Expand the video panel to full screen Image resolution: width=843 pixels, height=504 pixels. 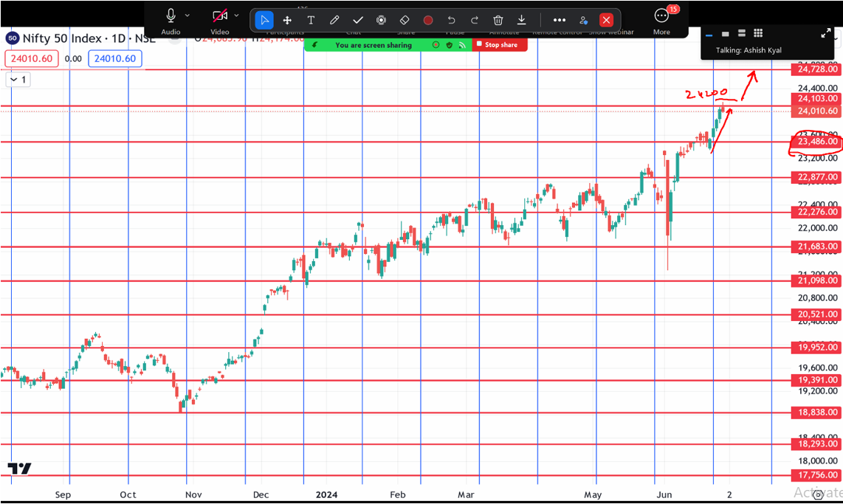pyautogui.click(x=826, y=33)
